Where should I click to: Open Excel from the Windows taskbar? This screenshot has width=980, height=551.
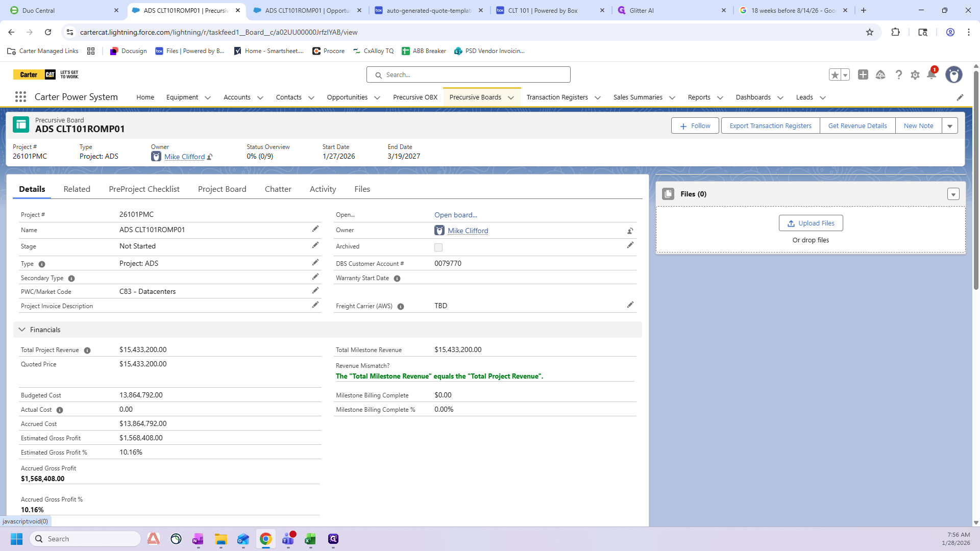[x=310, y=539]
